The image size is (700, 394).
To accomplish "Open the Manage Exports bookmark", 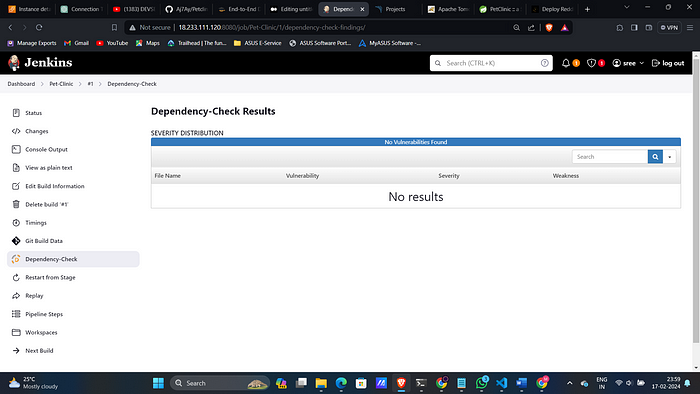I will pos(32,43).
